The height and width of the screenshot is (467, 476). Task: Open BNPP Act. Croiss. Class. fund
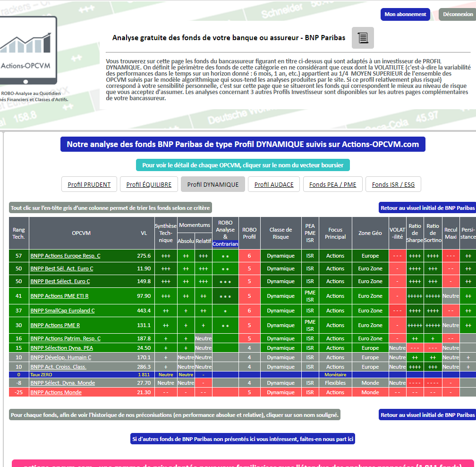coord(58,367)
